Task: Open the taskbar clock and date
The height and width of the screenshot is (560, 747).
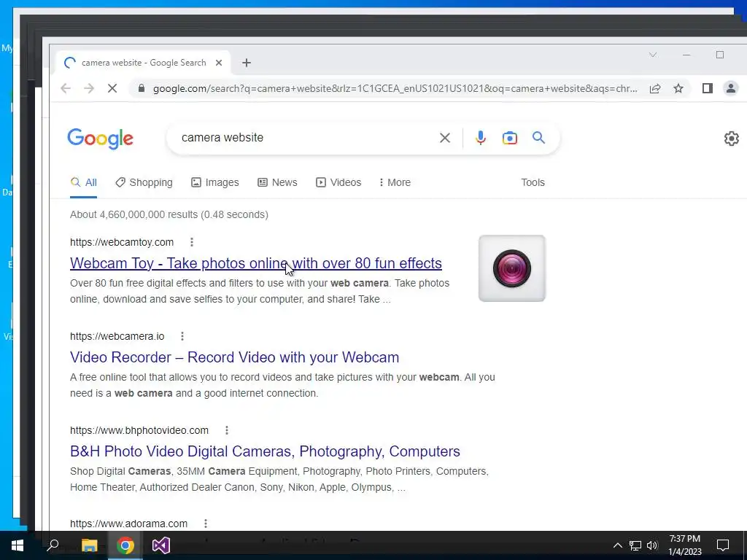Action: (684, 545)
